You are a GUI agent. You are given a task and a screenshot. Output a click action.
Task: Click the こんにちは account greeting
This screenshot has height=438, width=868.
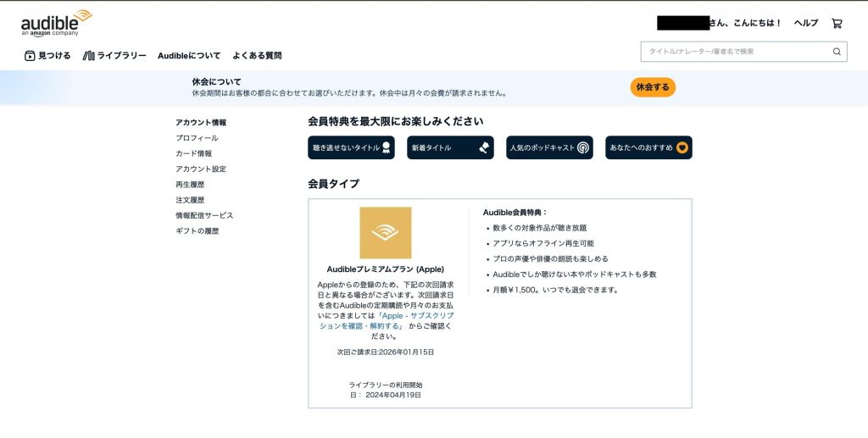click(x=745, y=23)
